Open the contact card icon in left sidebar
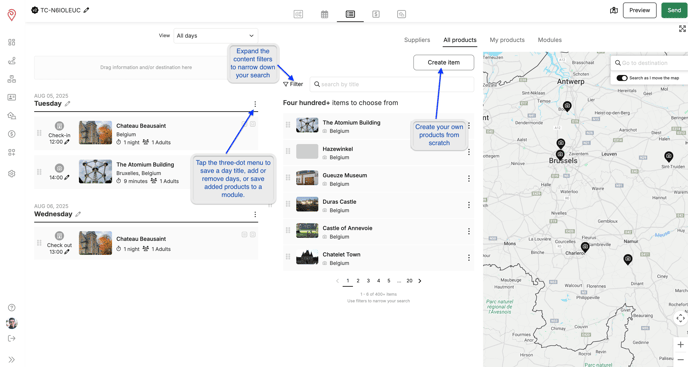Screen dimensions: 688x367 coord(12,97)
